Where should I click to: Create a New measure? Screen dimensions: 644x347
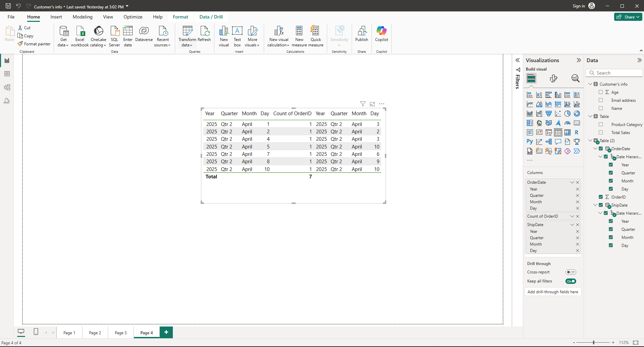click(299, 36)
